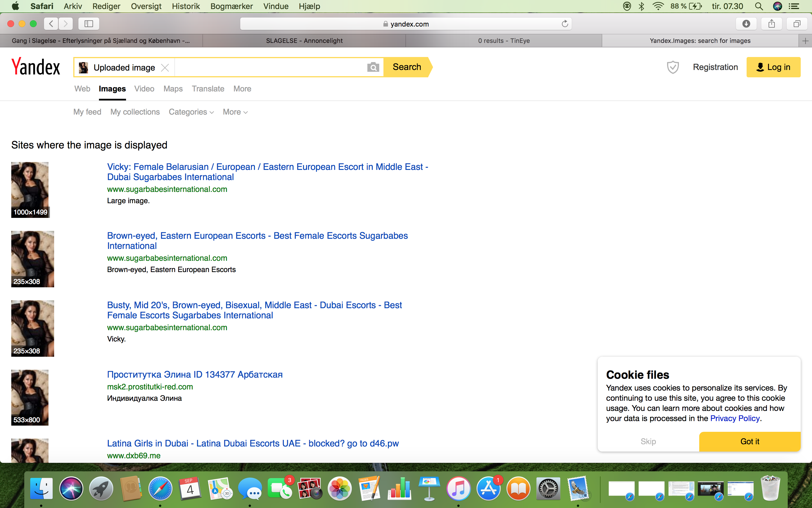This screenshot has height=508, width=812.
Task: Open Safari compass in Dock
Action: [x=160, y=488]
